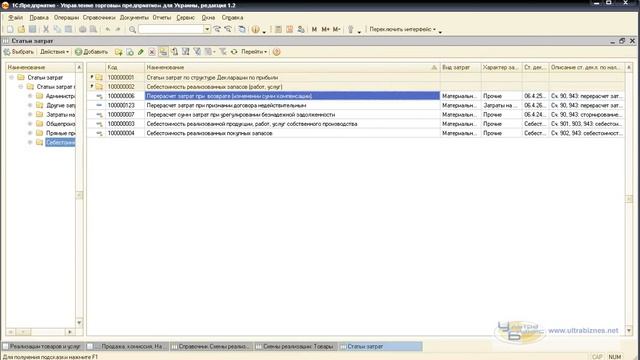Click the green pencil Edit icon
640x360 pixels.
pyautogui.click(x=141, y=52)
